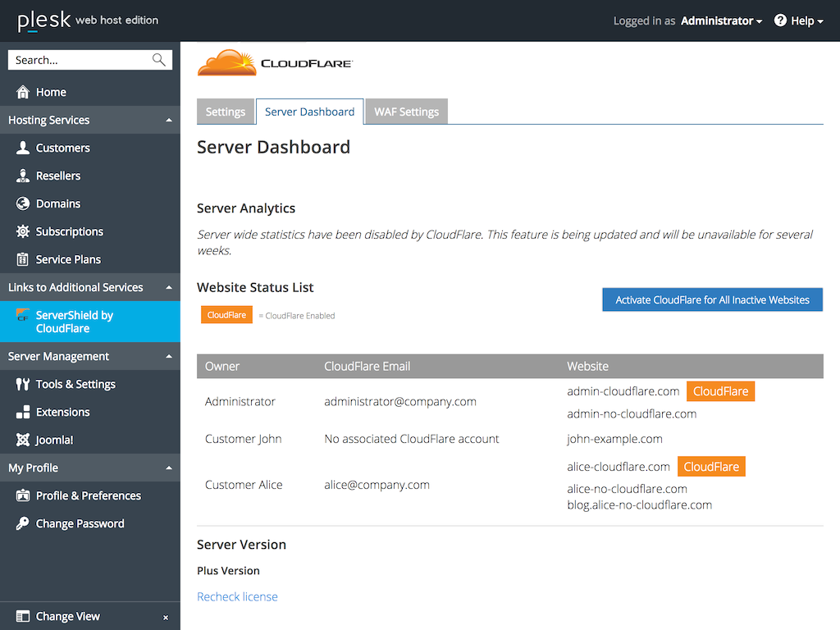Open Resellers page
840x630 pixels.
90,176
